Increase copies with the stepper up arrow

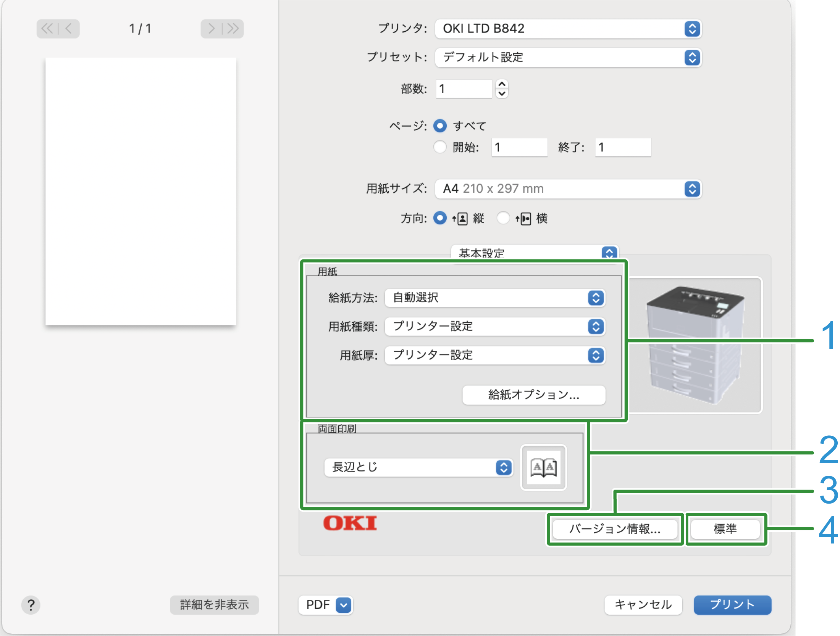(502, 84)
